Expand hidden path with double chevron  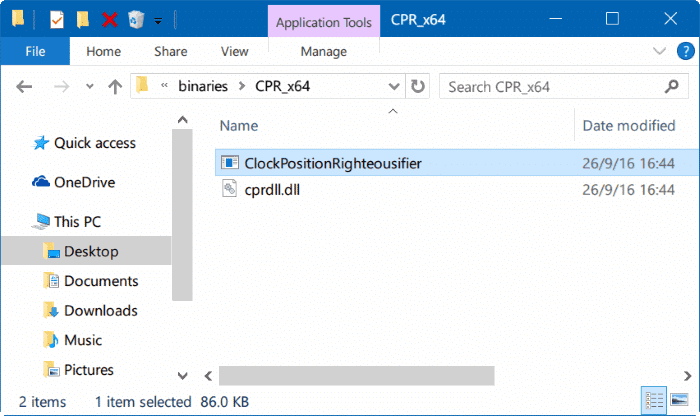(164, 85)
